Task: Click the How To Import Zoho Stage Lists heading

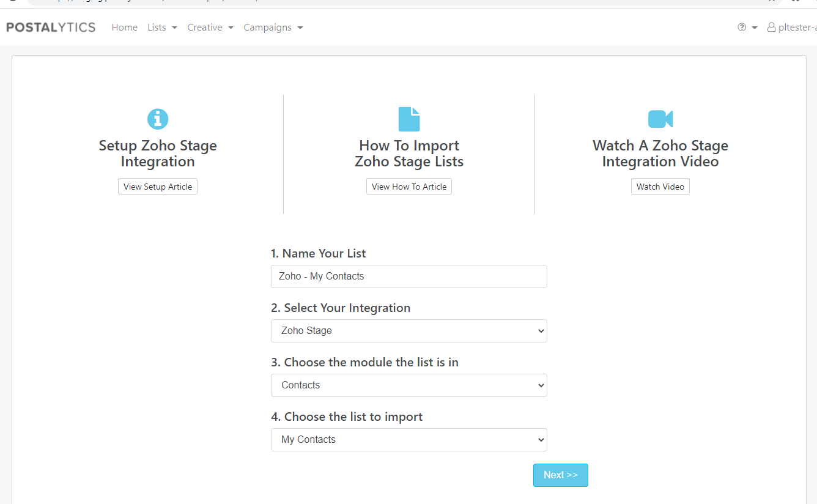Action: 409,154
